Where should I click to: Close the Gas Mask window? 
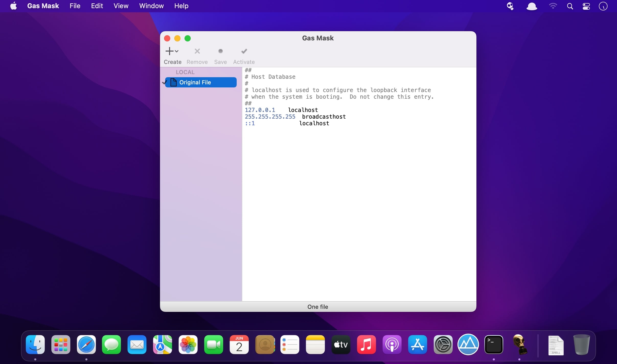[x=167, y=38]
